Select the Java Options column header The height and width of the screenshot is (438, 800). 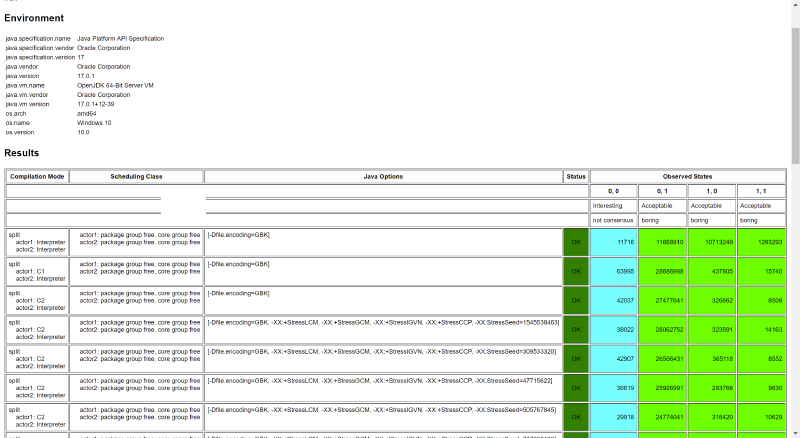[383, 176]
